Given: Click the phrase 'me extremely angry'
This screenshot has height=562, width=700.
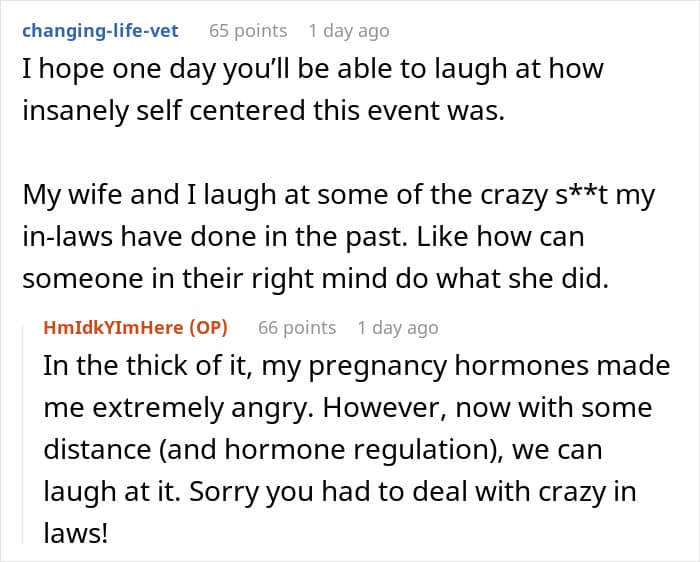Looking at the screenshot, I should [x=177, y=408].
